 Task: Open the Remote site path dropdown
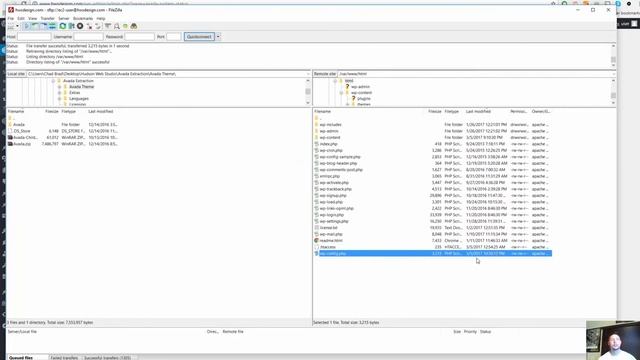613,74
